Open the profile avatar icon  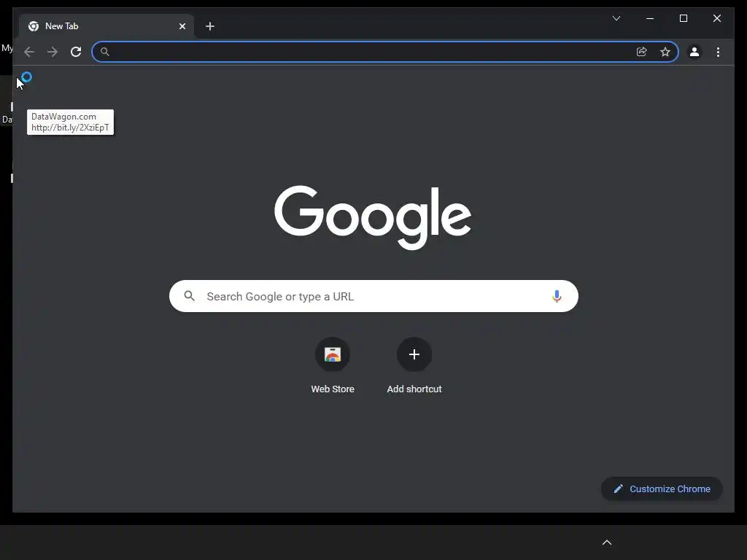[694, 52]
